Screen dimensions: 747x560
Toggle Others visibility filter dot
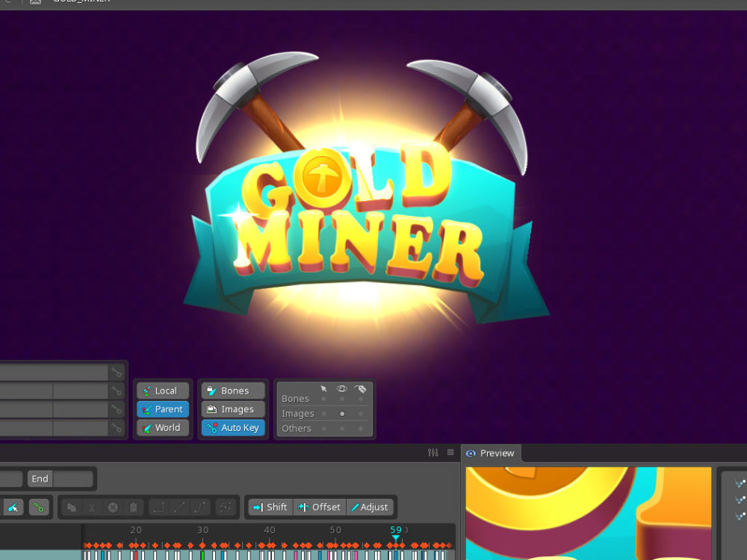click(x=342, y=429)
